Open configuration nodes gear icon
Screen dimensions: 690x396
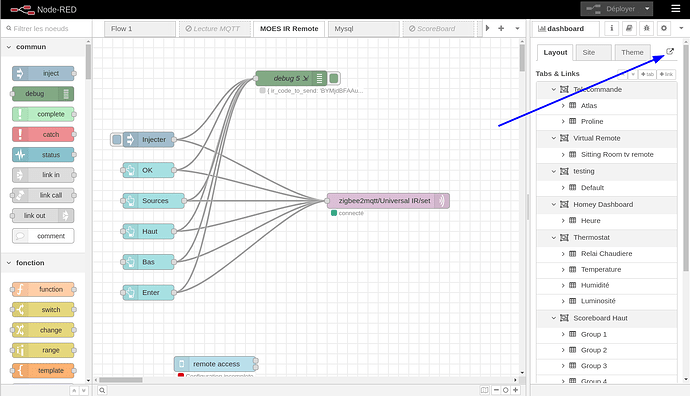tap(664, 29)
